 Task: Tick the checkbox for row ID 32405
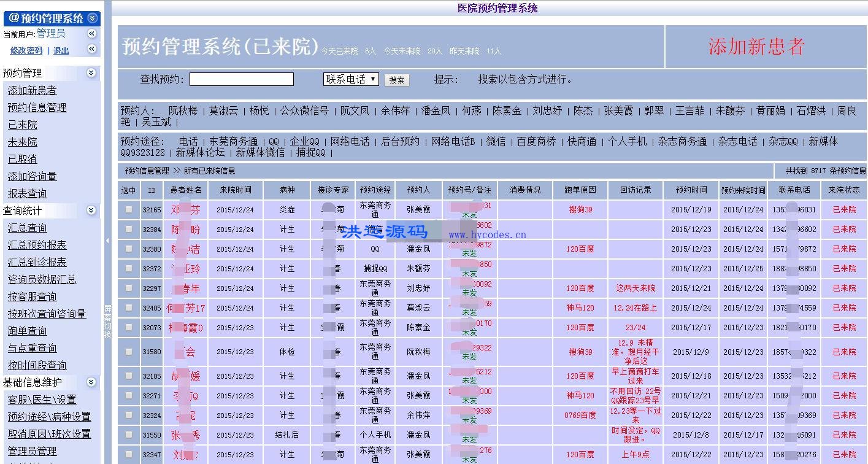[x=129, y=307]
